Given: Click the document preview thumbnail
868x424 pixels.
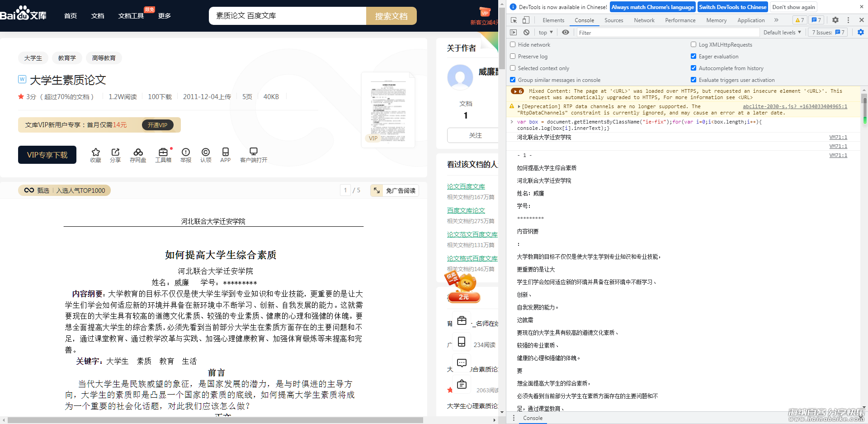Looking at the screenshot, I should [388, 110].
